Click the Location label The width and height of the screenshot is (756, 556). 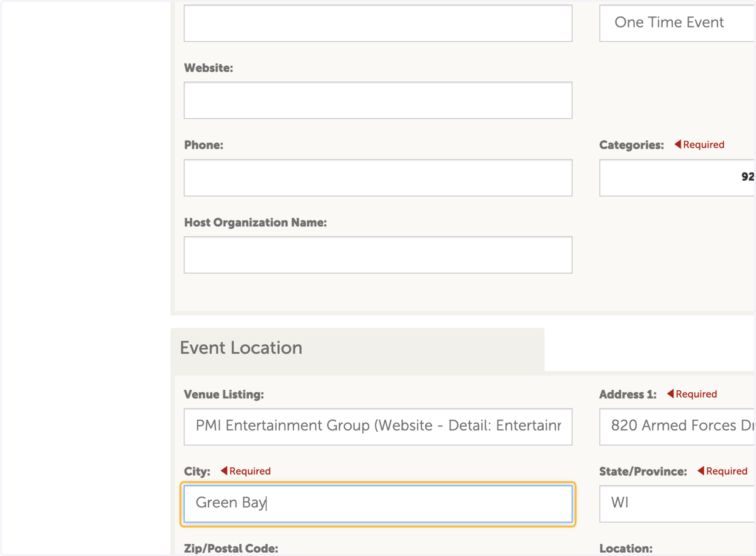point(626,548)
